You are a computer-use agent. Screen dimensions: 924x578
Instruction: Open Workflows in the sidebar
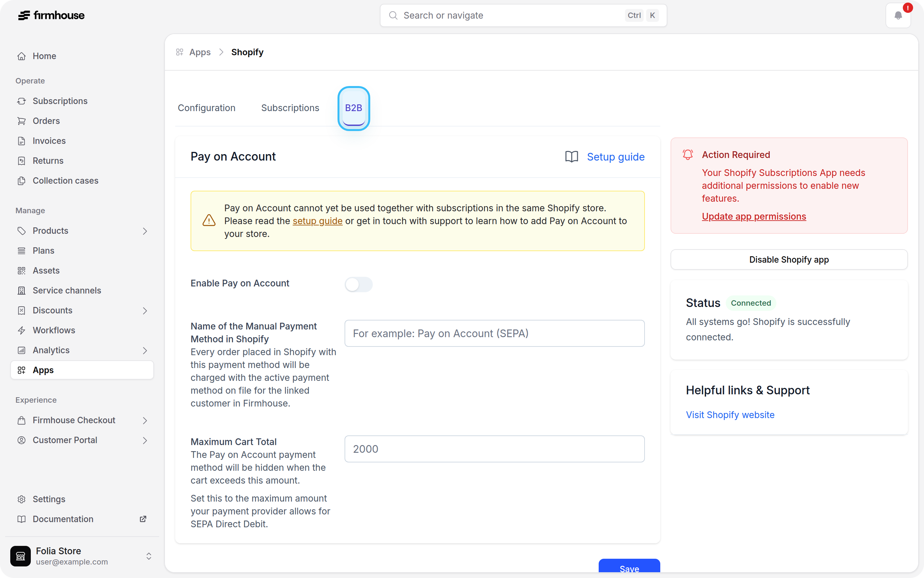click(x=82, y=330)
